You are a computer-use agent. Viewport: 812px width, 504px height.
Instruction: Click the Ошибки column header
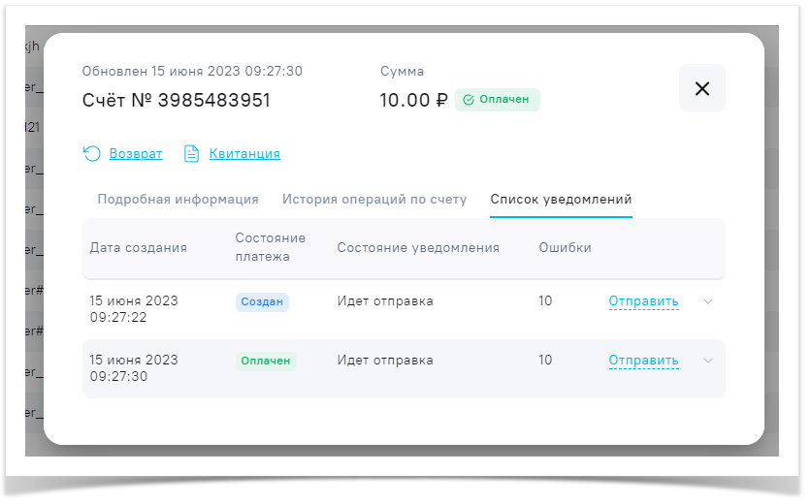[x=565, y=247]
